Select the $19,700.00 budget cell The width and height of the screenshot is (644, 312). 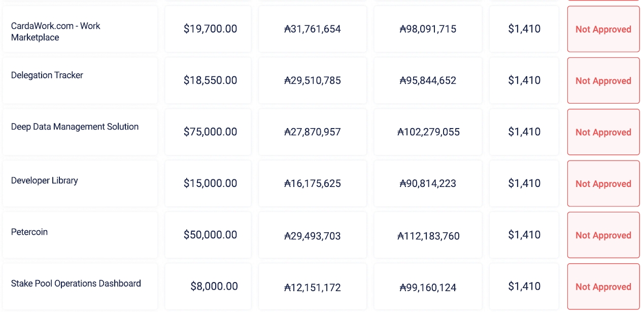(x=210, y=29)
